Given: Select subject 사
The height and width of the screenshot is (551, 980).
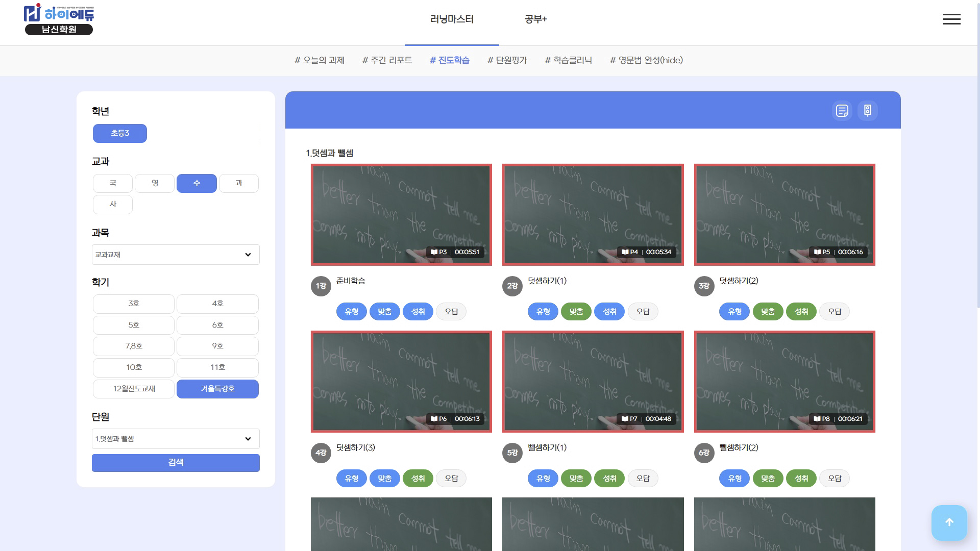Looking at the screenshot, I should pos(113,205).
